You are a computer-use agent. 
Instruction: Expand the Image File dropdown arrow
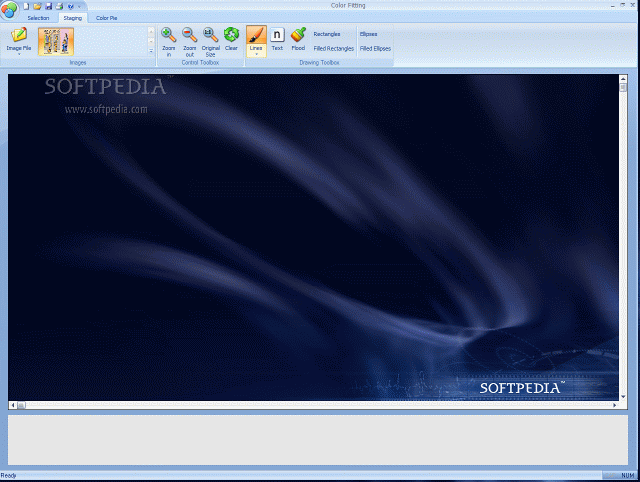tap(19, 54)
